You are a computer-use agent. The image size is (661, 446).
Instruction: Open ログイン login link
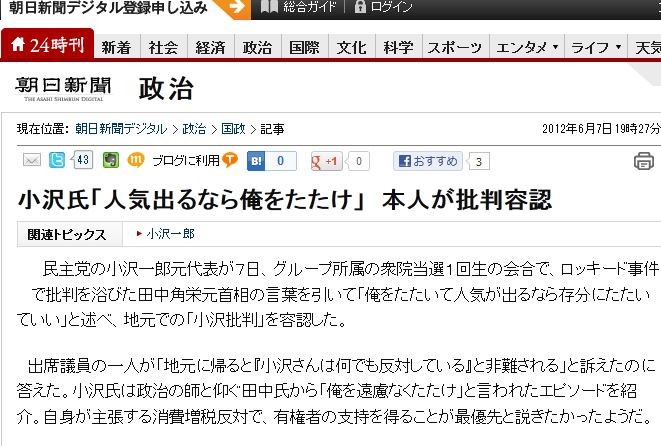point(384,7)
